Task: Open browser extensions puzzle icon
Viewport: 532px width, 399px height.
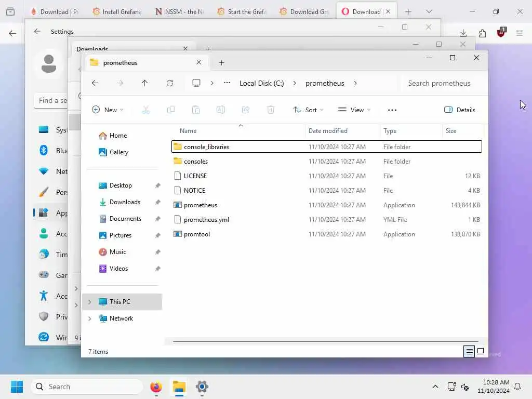Action: [x=482, y=33]
